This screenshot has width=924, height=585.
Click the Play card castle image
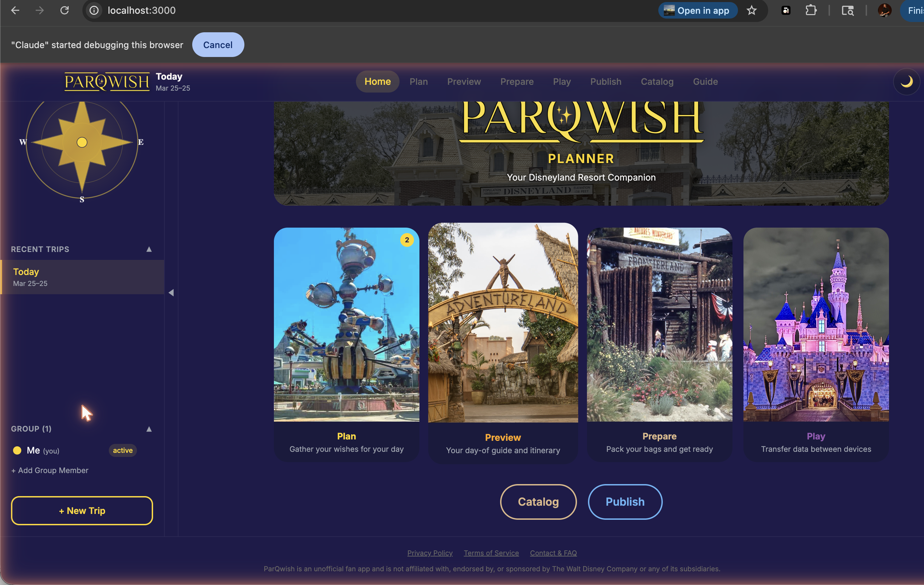[816, 325]
